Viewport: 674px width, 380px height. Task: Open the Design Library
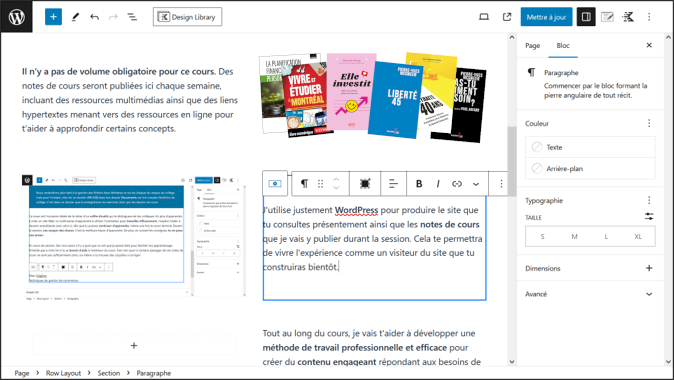pos(187,17)
